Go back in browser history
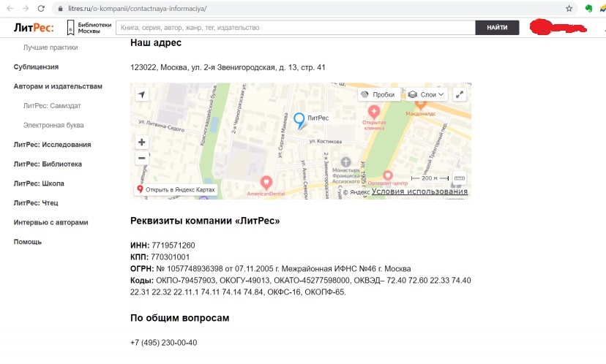The image size is (606, 364). point(10,8)
